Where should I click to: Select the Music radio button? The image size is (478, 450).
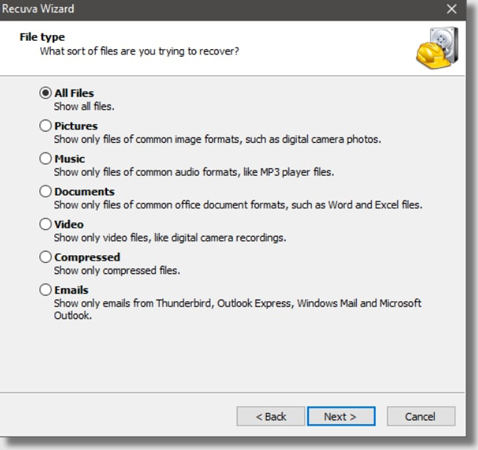[x=46, y=159]
